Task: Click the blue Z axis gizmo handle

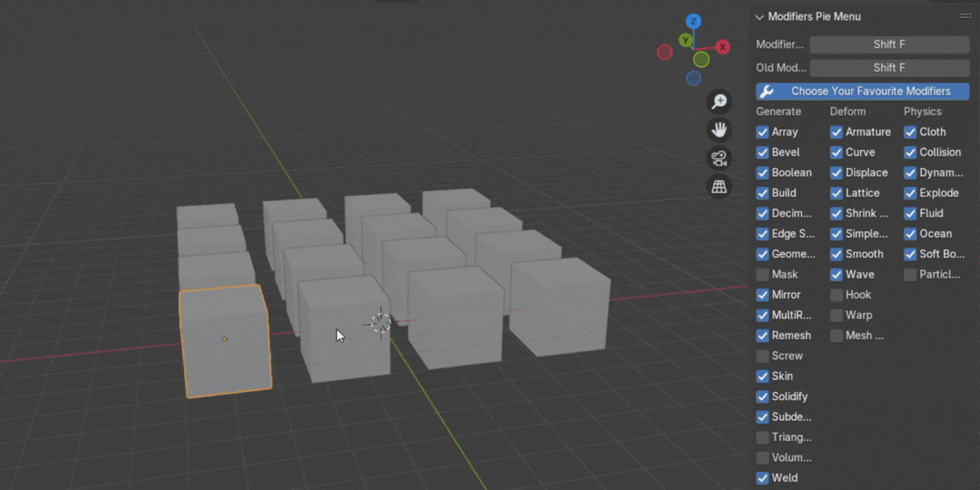Action: (x=693, y=21)
